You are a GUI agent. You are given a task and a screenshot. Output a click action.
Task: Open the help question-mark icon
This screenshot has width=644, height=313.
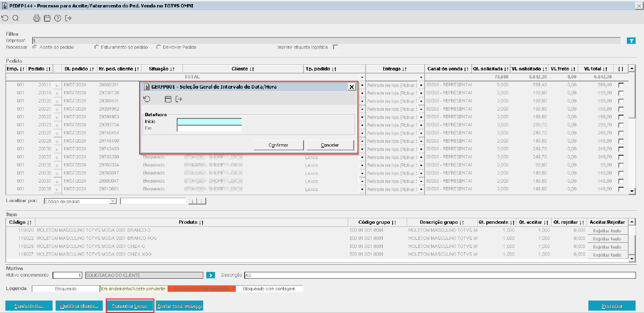coord(58,18)
